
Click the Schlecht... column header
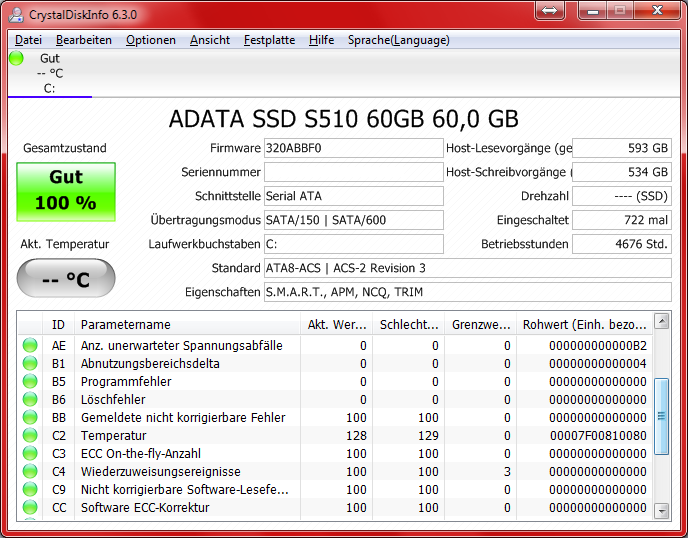(x=409, y=325)
